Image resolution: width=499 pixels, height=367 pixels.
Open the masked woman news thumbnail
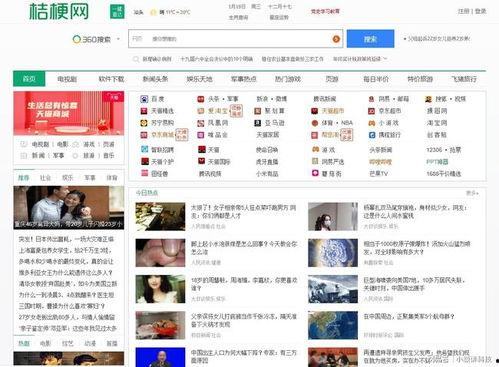pos(333,217)
